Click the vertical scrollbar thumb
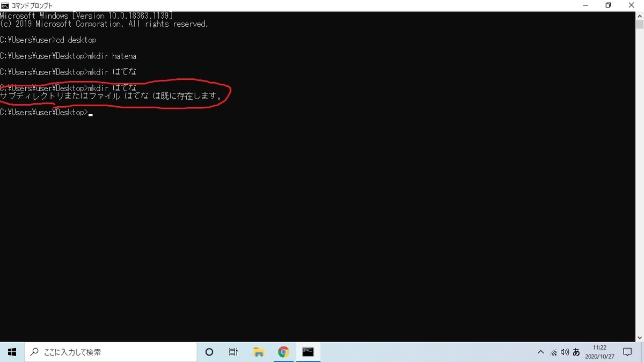The width and height of the screenshot is (644, 362). (639, 25)
